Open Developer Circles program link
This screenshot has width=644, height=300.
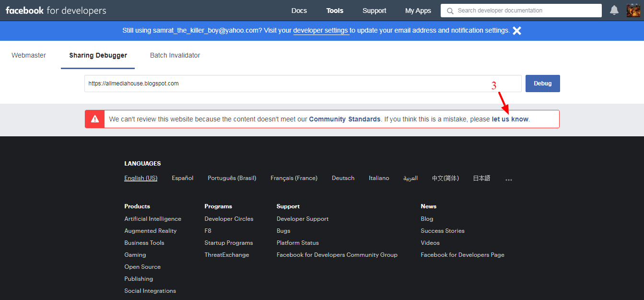pos(229,219)
